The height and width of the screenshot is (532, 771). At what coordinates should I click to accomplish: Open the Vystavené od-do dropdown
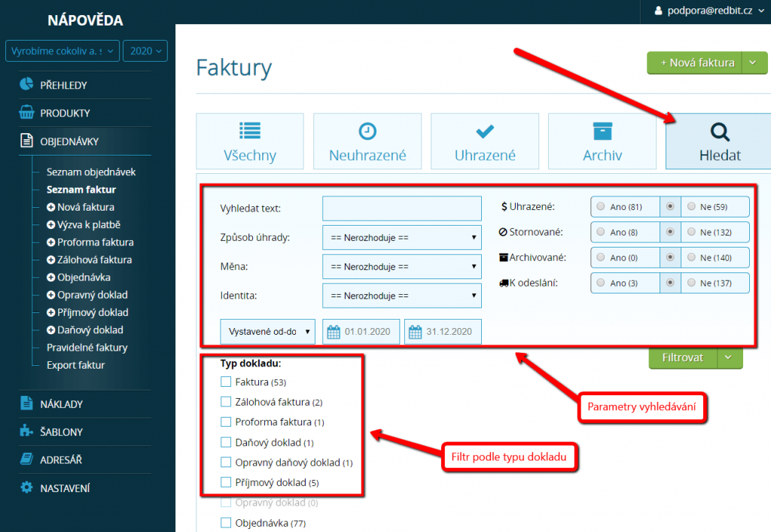coord(267,332)
